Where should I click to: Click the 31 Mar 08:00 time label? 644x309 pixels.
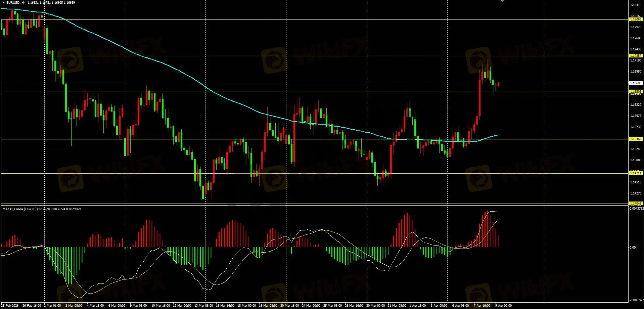click(397, 306)
